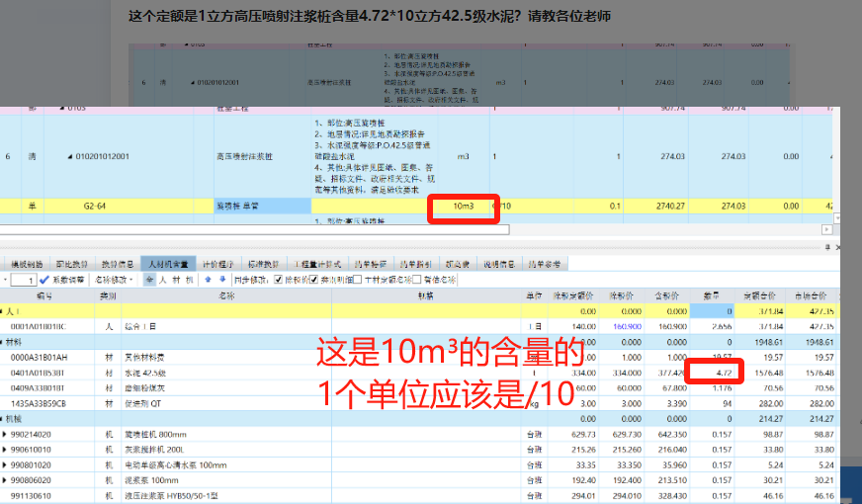Select the 泥浆泵 100mm row name
862x504 pixels.
pos(151,480)
